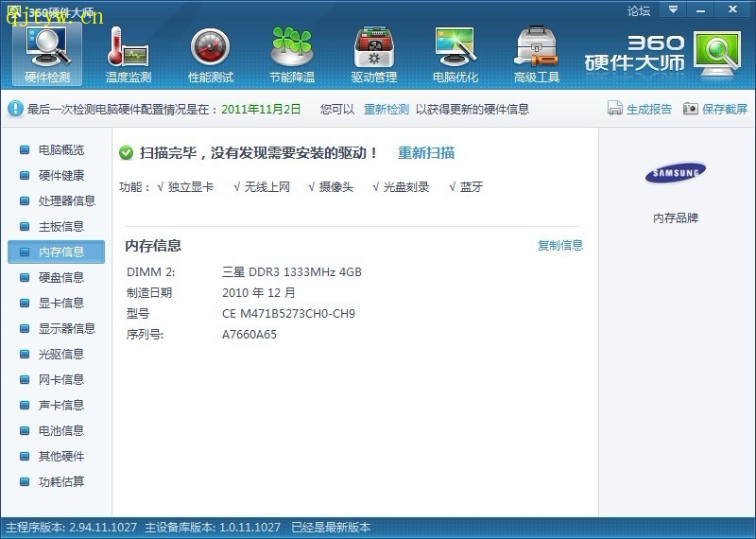Click the 保存截屏 link

click(725, 109)
